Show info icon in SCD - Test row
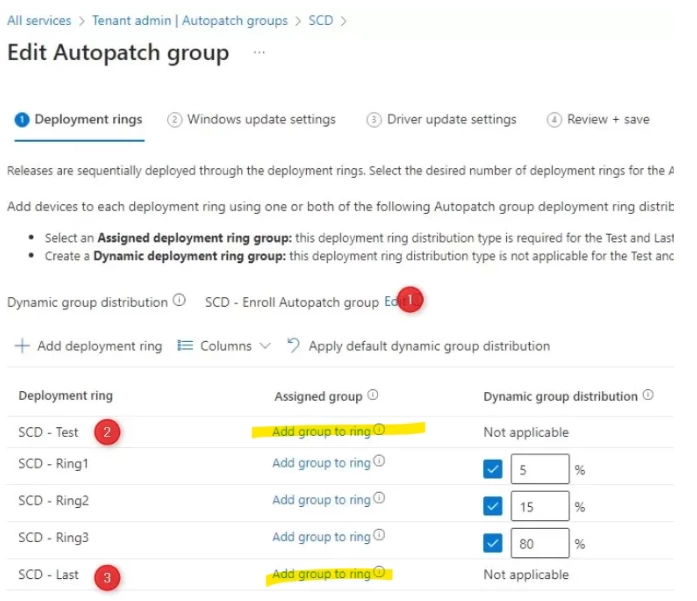697x601 pixels. [379, 429]
